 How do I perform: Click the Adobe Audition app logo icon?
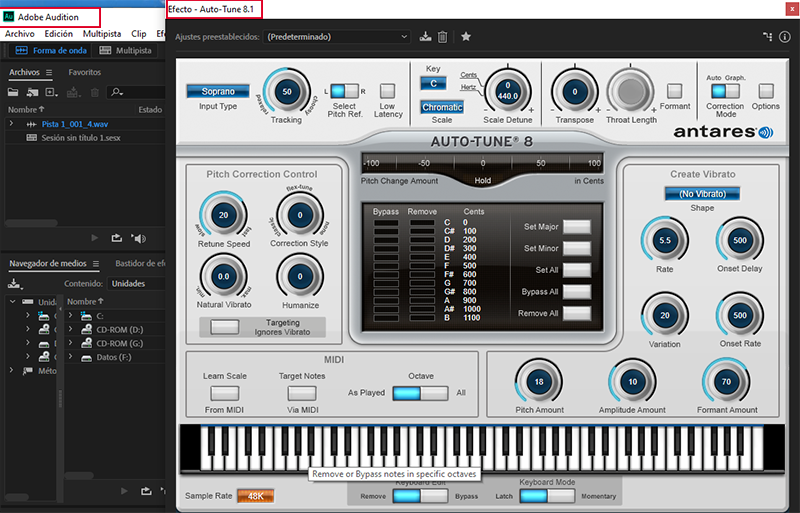pos(9,17)
